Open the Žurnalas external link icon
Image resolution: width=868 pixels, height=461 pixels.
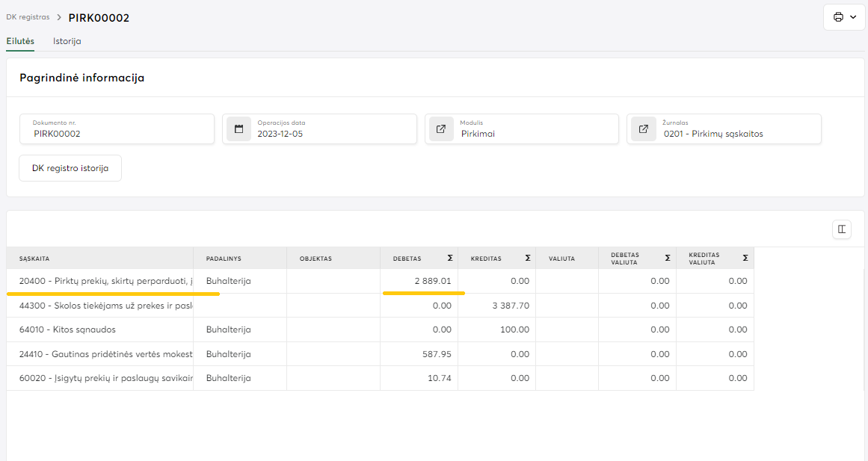tap(643, 129)
